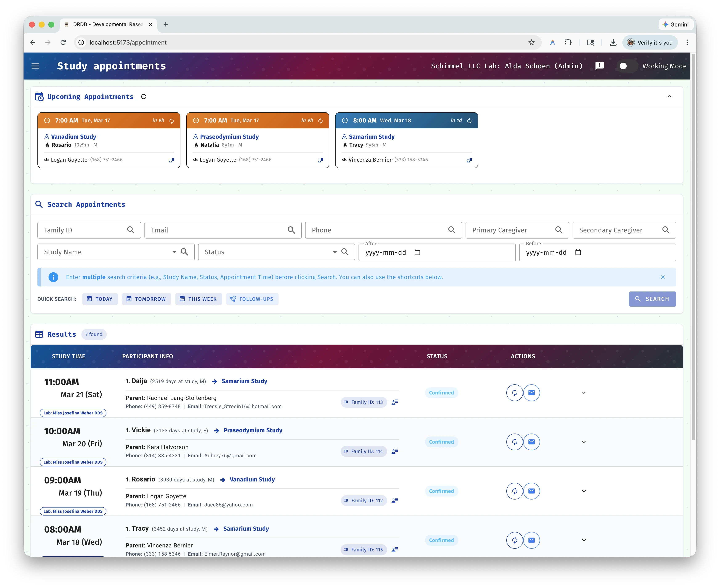Expand Tracy's appointment row details

pos(584,540)
